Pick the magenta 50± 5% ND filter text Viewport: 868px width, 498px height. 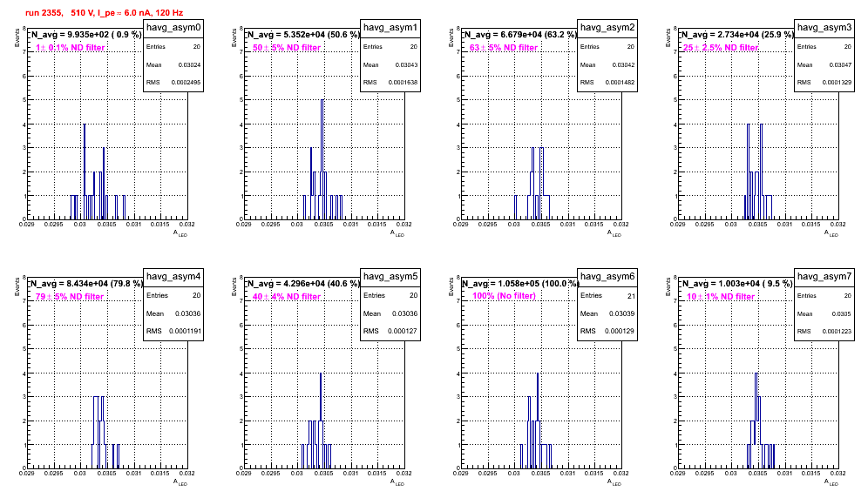[287, 48]
